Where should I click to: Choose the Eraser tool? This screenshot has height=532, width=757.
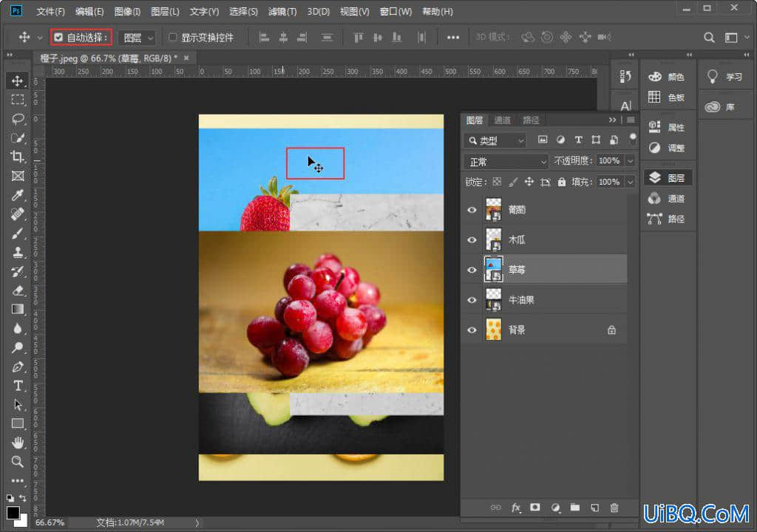18,290
